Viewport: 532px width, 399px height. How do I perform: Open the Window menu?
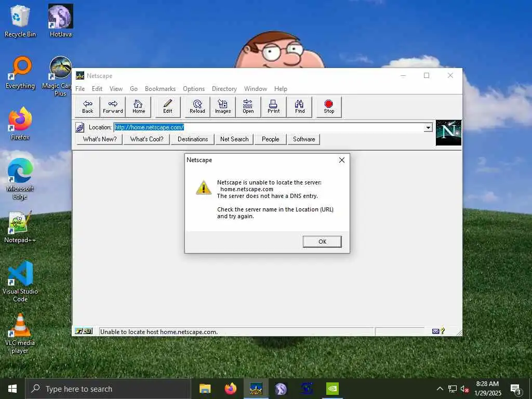tap(256, 89)
